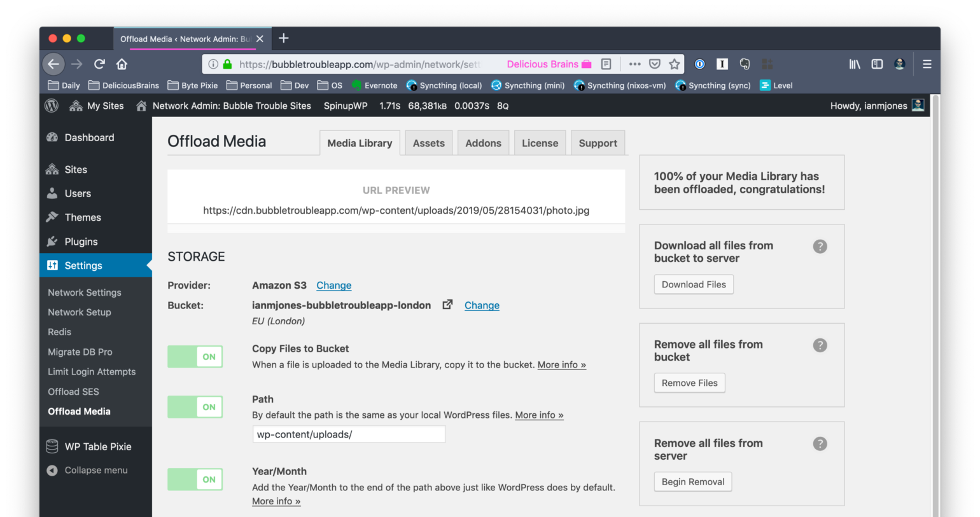Toggle the Path setting switch
The height and width of the screenshot is (517, 980).
tap(195, 407)
